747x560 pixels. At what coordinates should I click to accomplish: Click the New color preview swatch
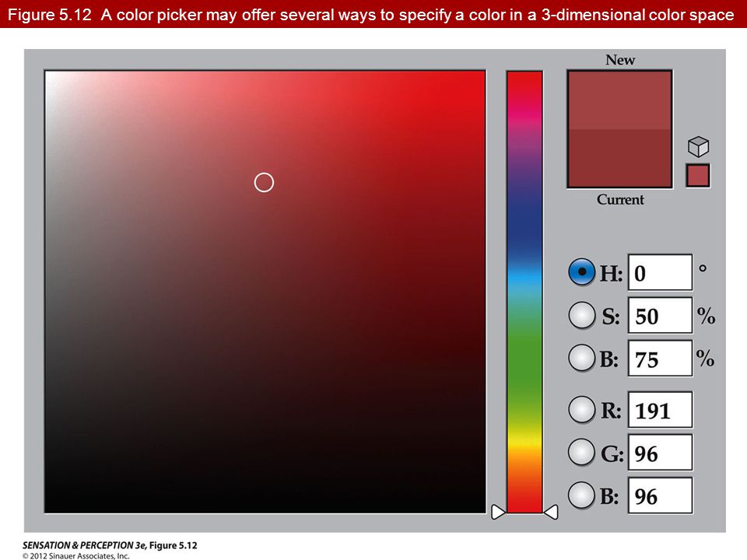[620, 100]
